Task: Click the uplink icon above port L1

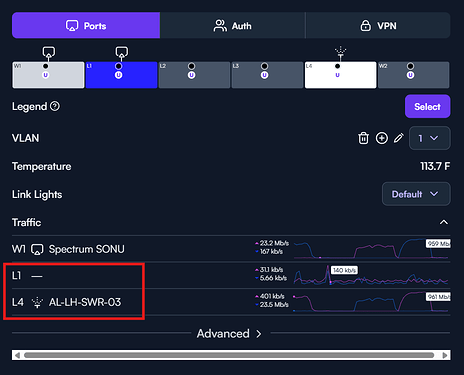Action: pyautogui.click(x=122, y=52)
